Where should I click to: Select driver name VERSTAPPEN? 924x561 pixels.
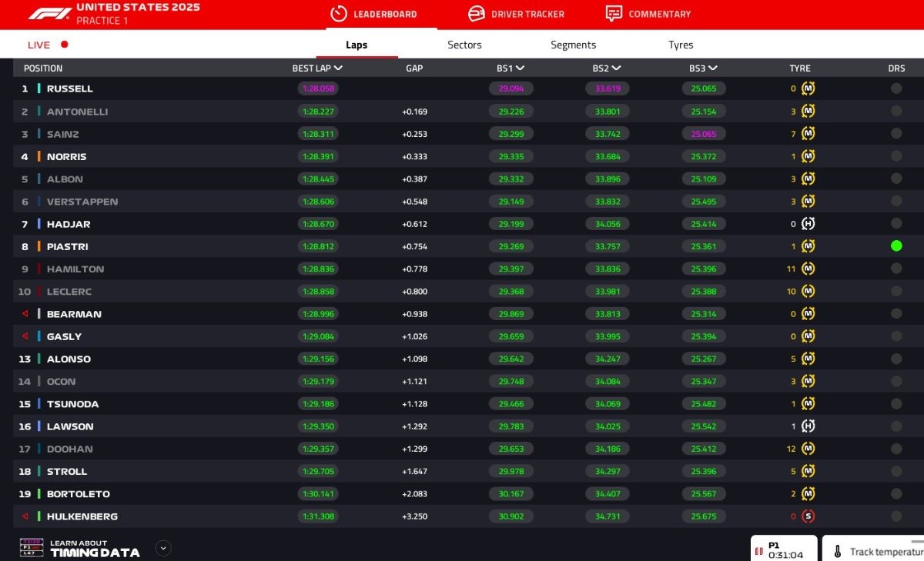tap(82, 202)
